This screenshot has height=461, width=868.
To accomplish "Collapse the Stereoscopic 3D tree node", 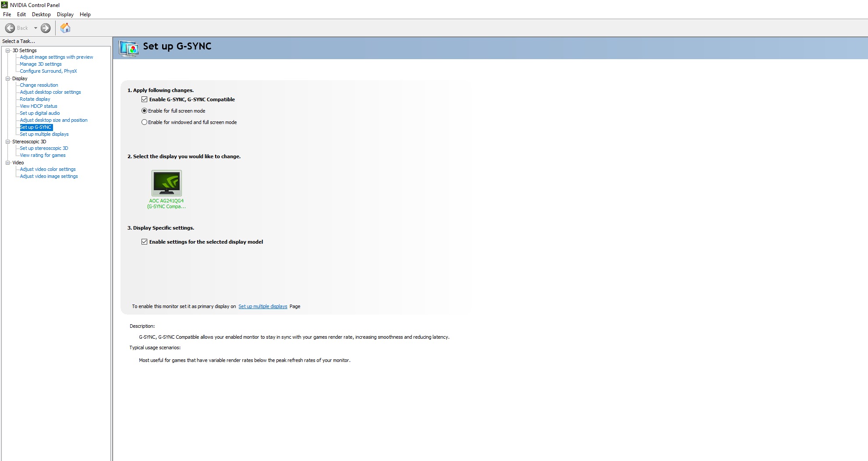I will coord(7,142).
